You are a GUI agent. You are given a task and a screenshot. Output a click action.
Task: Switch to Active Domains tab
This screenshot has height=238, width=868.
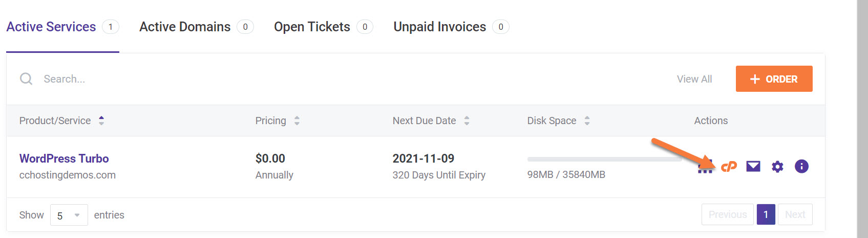[185, 27]
